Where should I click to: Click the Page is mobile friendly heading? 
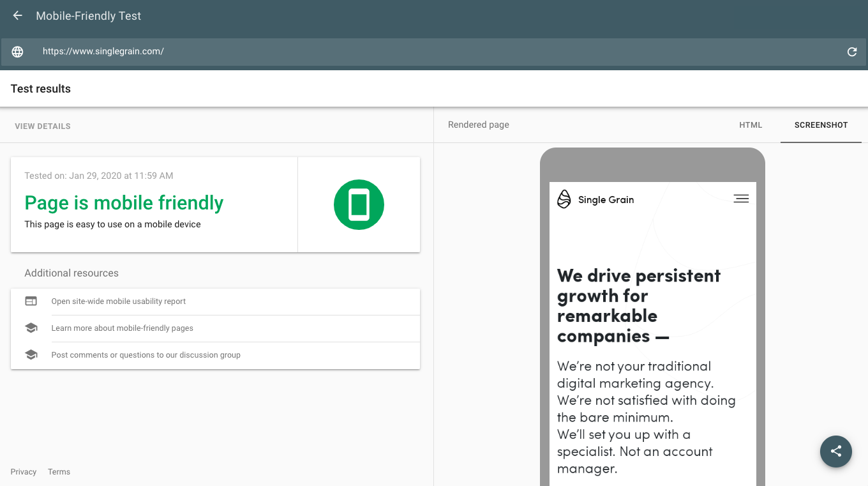coord(124,203)
